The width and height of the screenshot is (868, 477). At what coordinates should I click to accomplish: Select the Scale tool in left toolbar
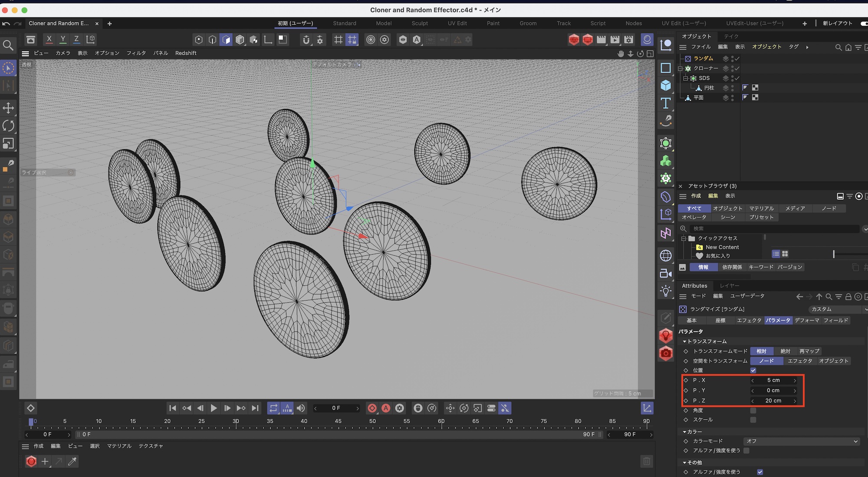(x=8, y=144)
